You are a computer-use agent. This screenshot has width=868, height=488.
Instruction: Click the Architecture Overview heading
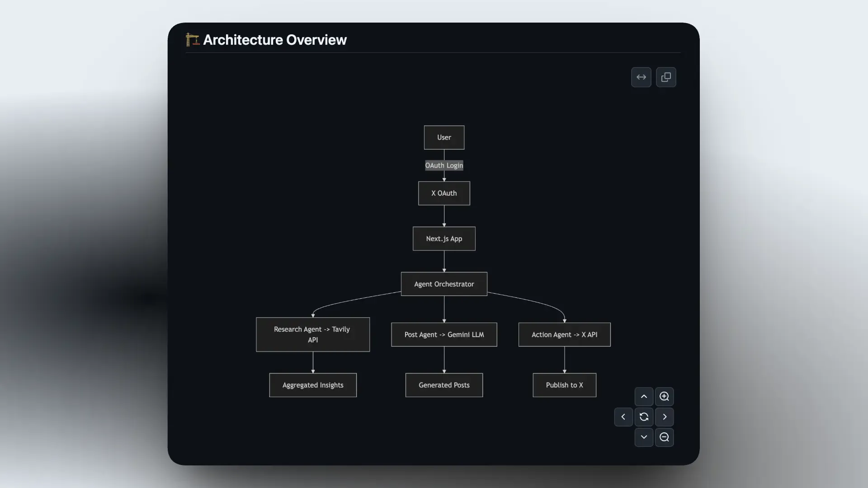(275, 40)
